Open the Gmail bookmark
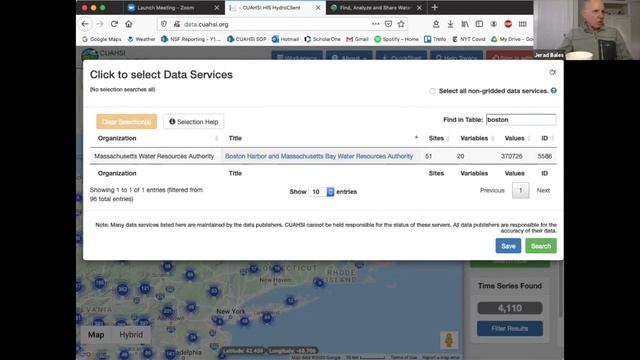 [x=357, y=39]
